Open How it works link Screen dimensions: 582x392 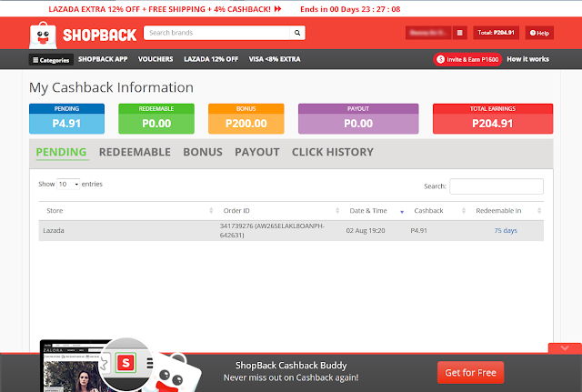click(527, 59)
